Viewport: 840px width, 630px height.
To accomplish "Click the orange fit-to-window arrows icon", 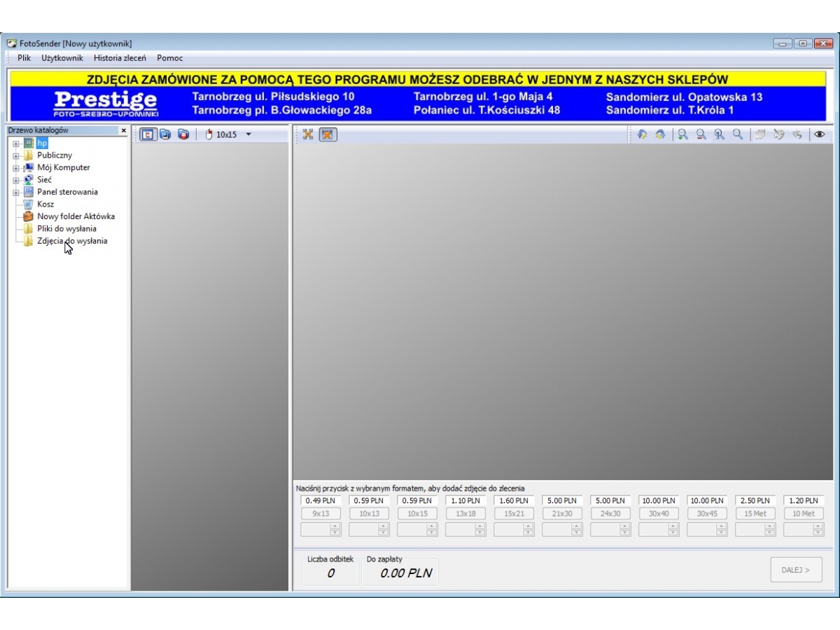I will pos(308,134).
